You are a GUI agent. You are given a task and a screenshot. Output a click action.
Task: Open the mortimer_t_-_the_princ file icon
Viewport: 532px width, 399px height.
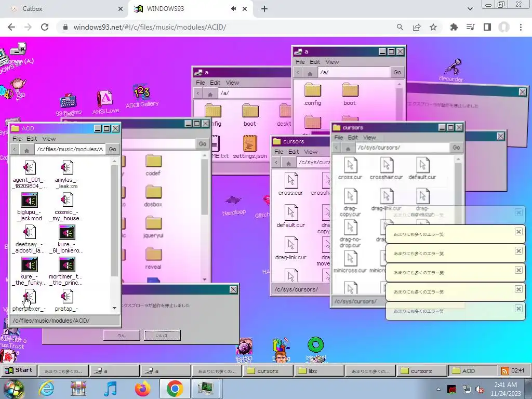(66, 264)
